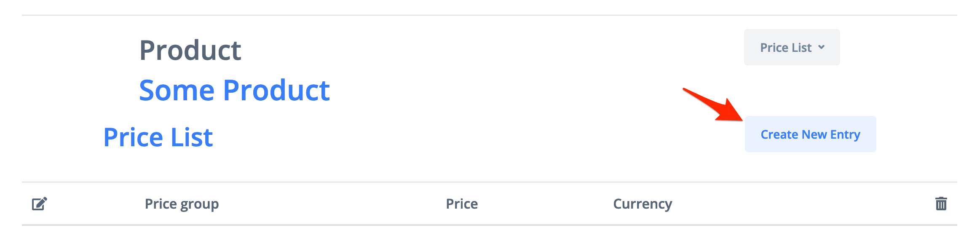
Task: Click the trash delete icon
Action: pos(941,204)
